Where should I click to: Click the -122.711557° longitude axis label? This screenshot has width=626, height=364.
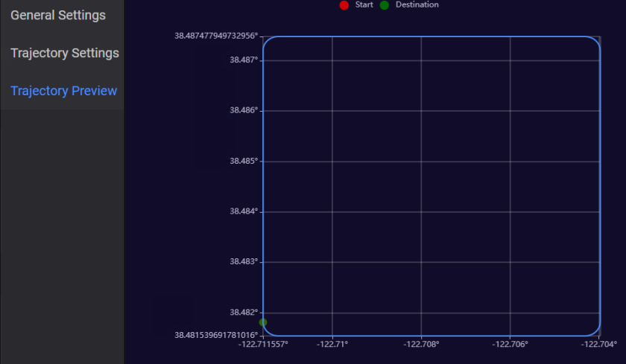coord(263,345)
